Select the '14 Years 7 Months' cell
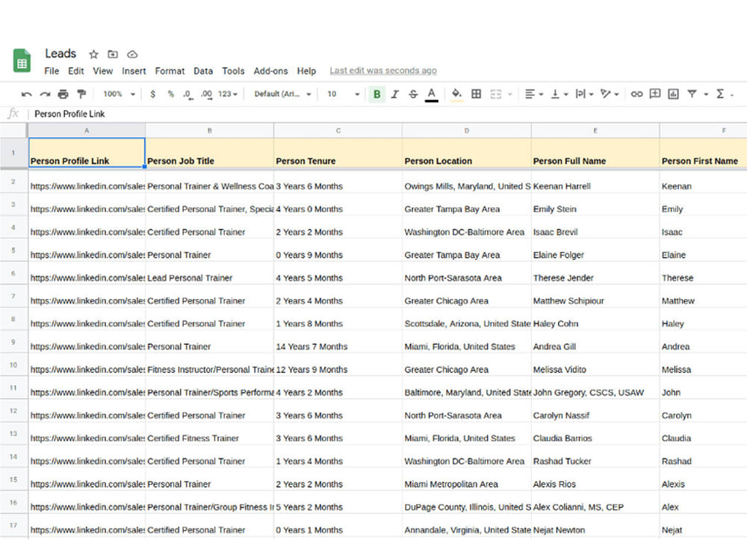 (338, 342)
